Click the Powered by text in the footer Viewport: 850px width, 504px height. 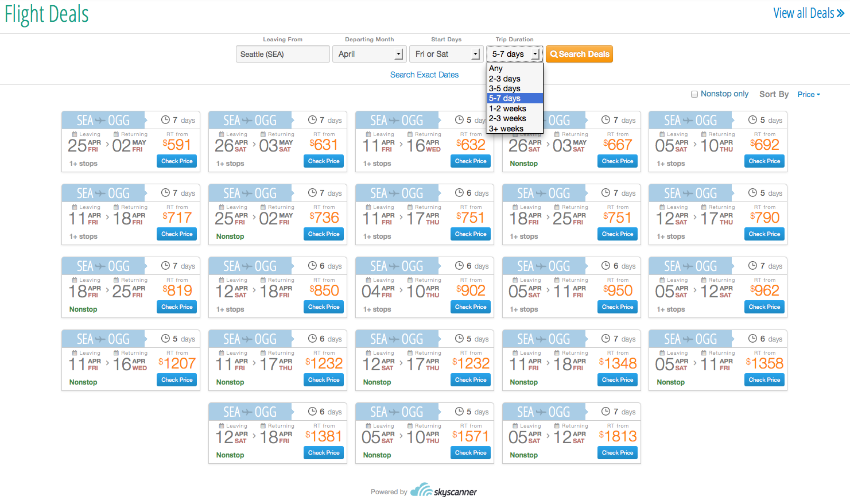[389, 492]
